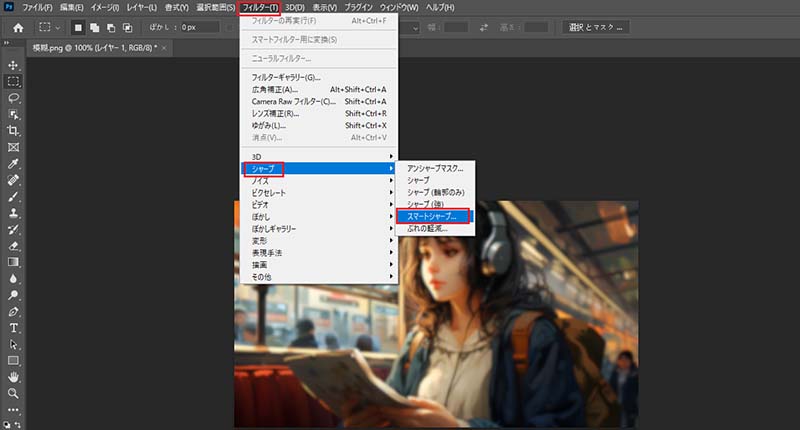Click the ぼかし feather value field

[200, 28]
